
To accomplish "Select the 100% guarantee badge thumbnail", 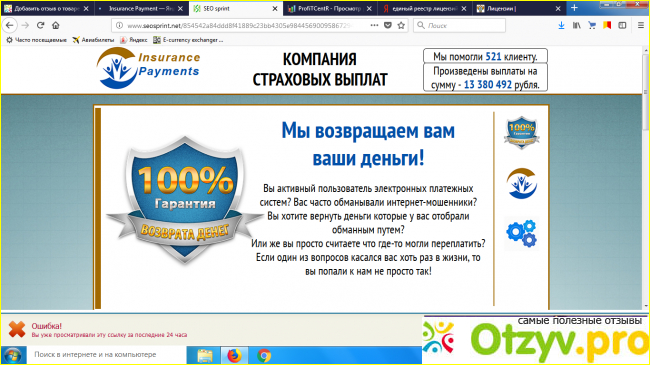I will (521, 132).
